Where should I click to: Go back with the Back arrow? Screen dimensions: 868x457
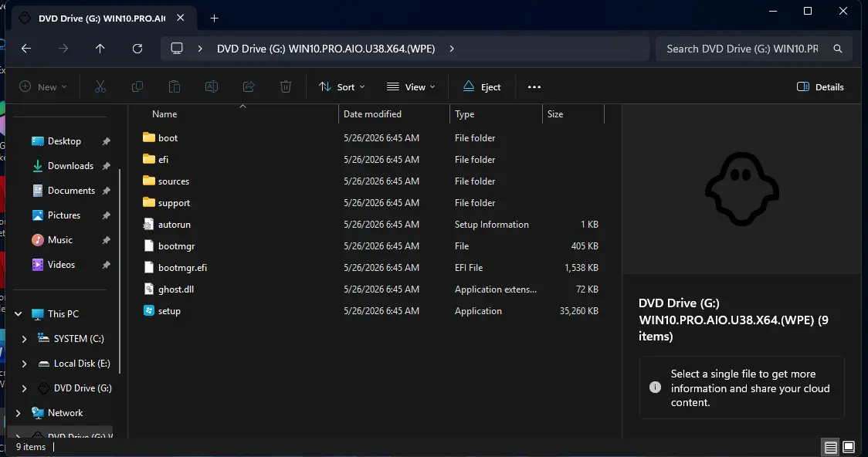26,49
